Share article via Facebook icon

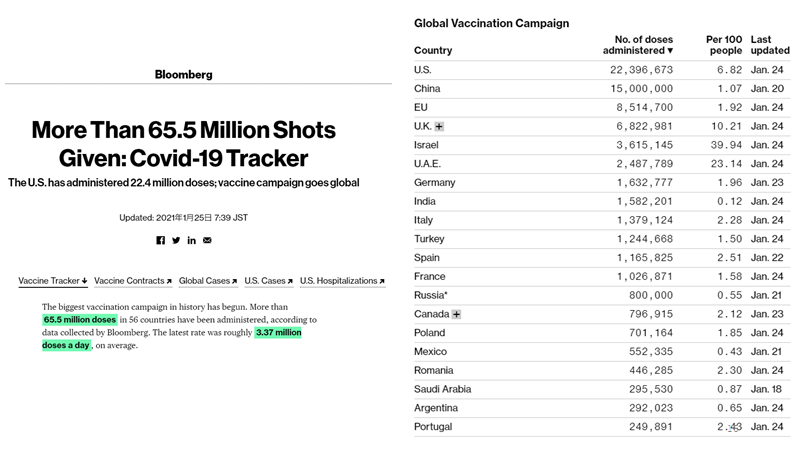click(161, 240)
